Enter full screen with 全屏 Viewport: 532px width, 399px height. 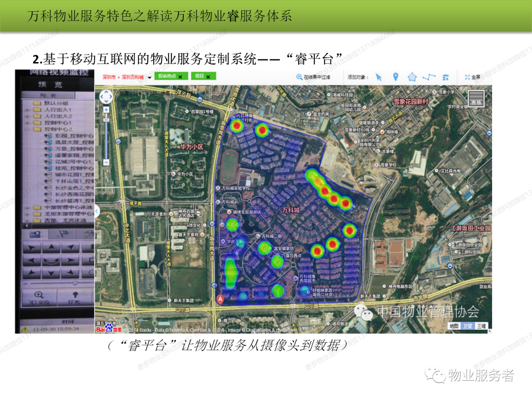pos(472,77)
